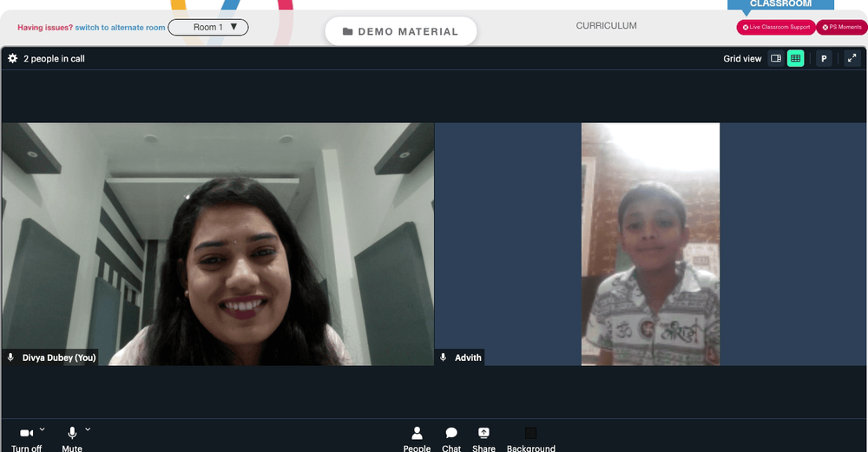
Task: Click the Live Classroom Support button
Action: coord(775,27)
